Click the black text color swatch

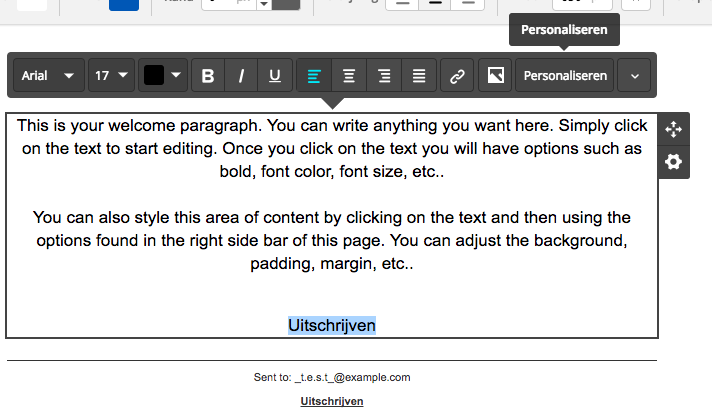coord(154,76)
